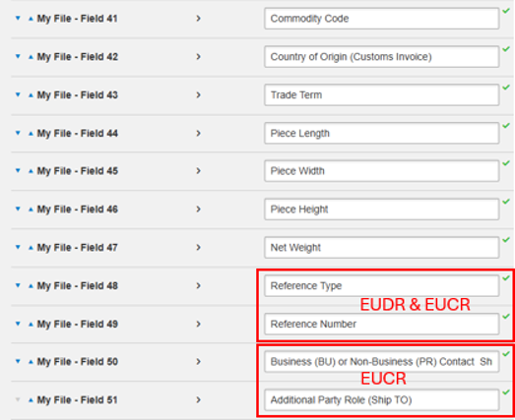Move Field 45 down with its down arrow
Image resolution: width=515 pixels, height=420 pixels.
(18, 170)
